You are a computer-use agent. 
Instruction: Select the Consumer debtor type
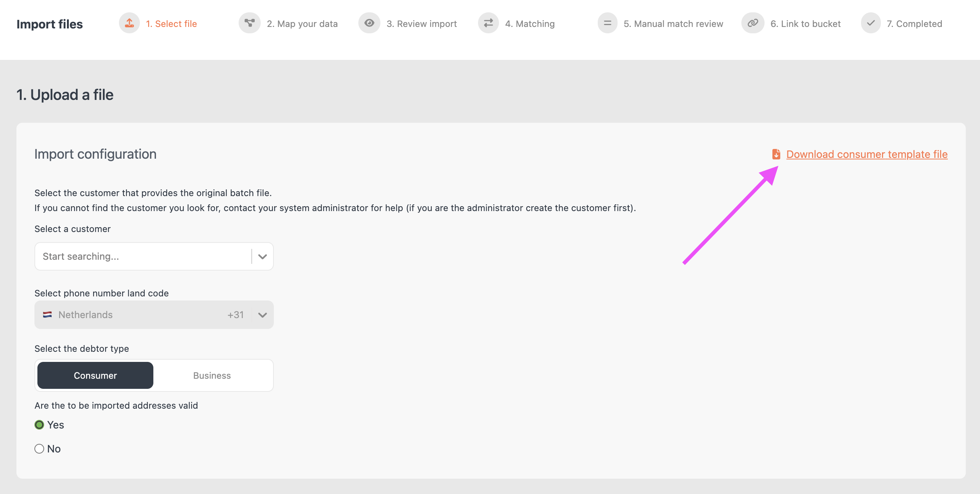(95, 375)
